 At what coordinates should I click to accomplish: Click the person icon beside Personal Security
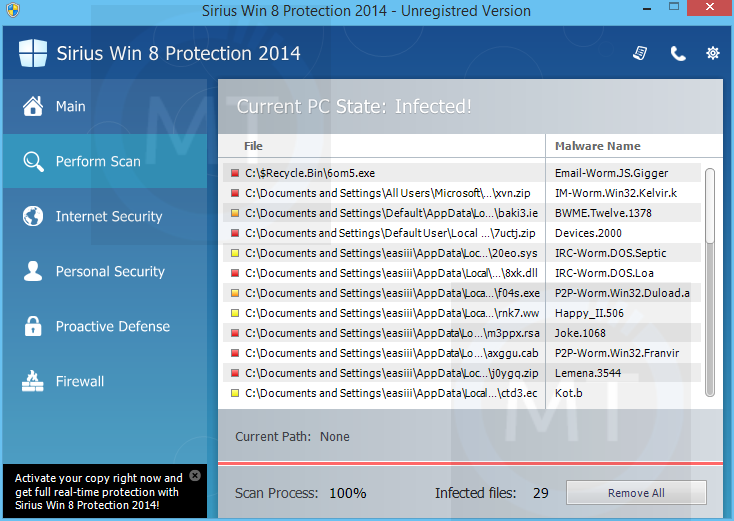pos(33,271)
